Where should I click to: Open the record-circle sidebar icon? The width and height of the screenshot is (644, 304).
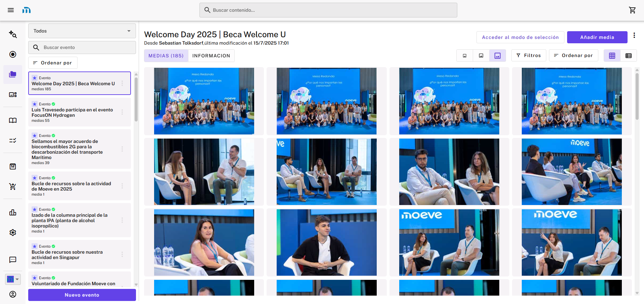[x=13, y=54]
